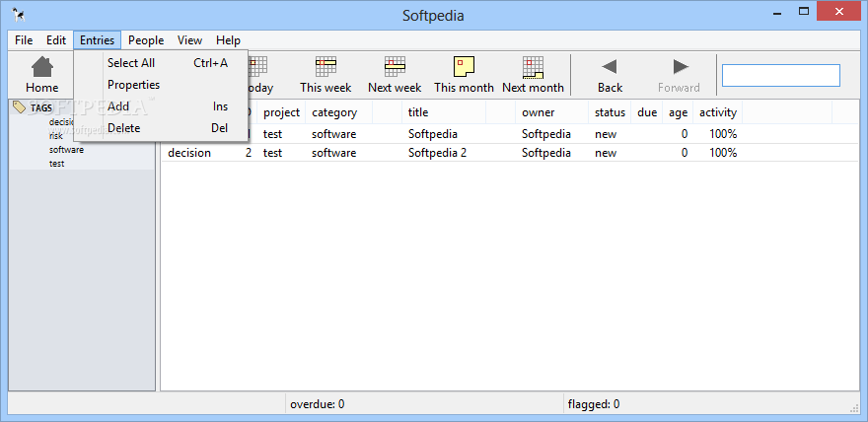Viewport: 868px width, 422px height.
Task: Open the Help menu
Action: [228, 40]
